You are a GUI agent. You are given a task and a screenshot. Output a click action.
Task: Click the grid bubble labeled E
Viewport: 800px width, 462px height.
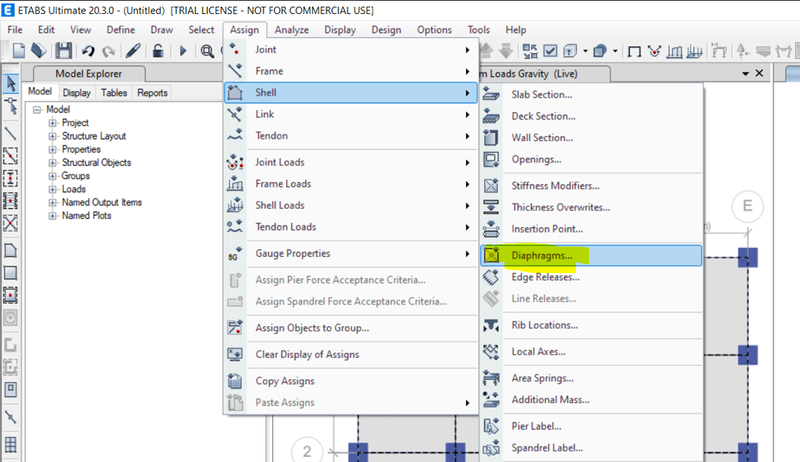[x=747, y=206]
